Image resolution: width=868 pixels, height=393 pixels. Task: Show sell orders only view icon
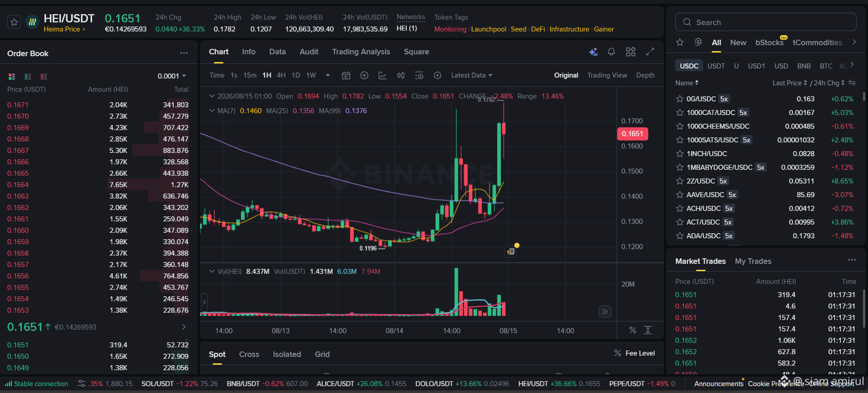point(44,76)
